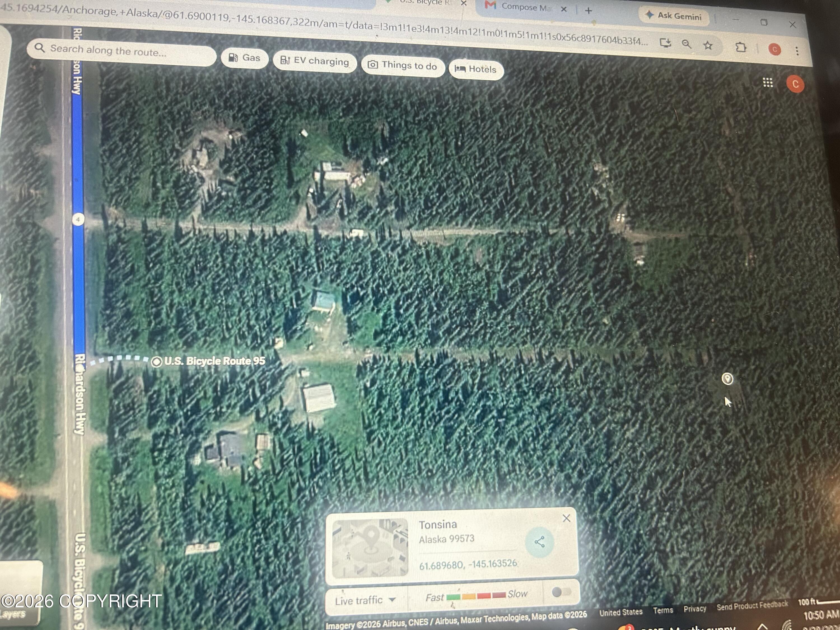Click the coordinates 61.689680, -145.163526
Image resolution: width=840 pixels, height=630 pixels.
coord(468,564)
